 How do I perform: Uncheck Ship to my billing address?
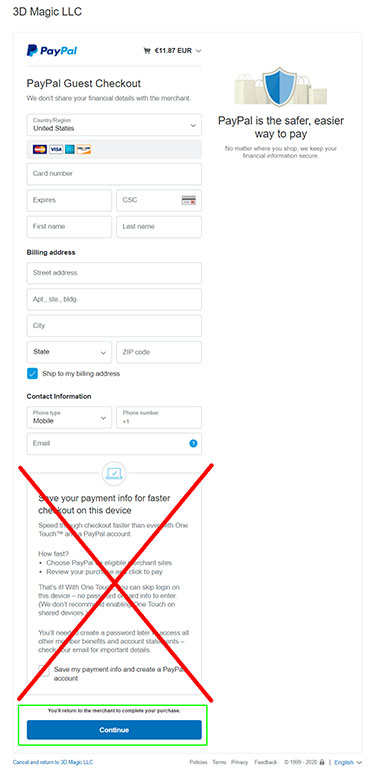click(32, 374)
